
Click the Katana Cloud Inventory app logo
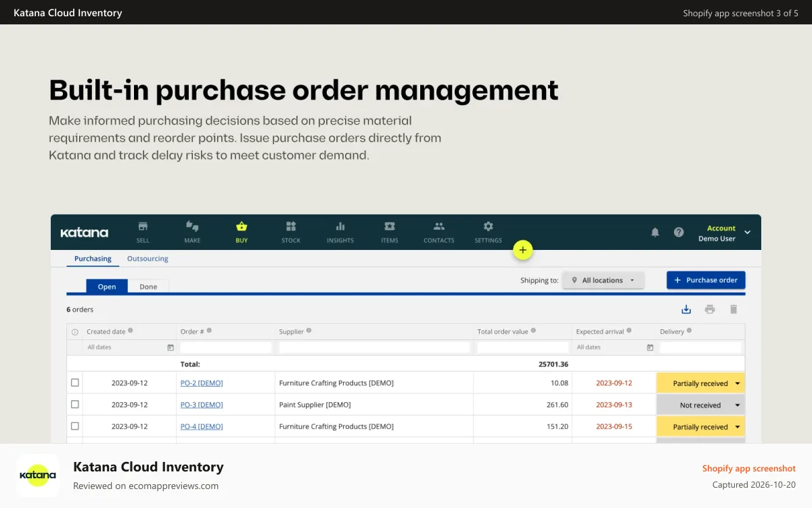38,475
